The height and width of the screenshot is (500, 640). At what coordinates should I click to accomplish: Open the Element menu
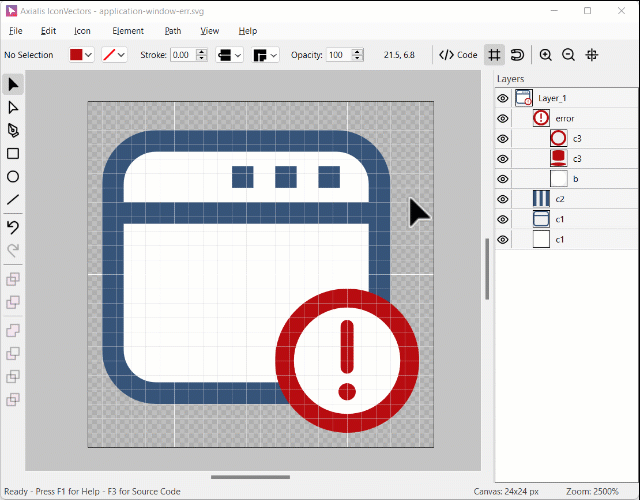coord(128,31)
